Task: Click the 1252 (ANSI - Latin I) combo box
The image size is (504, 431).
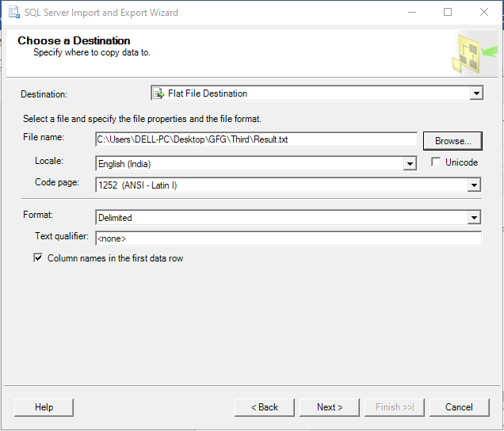Action: tap(288, 185)
